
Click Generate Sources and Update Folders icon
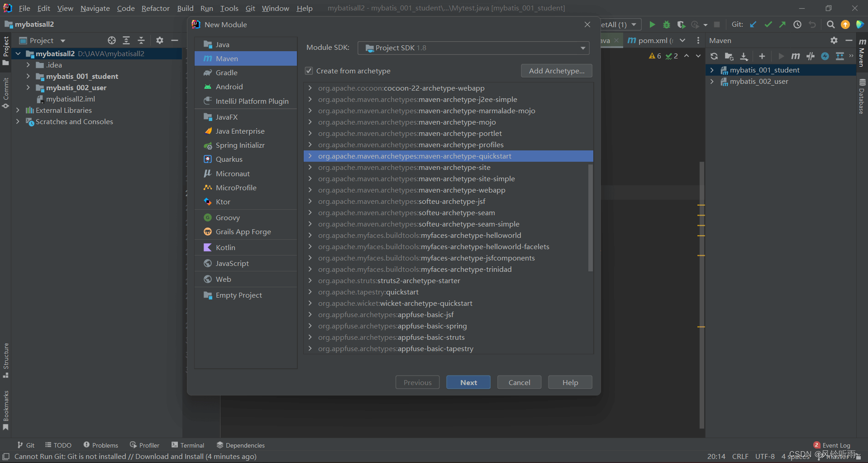pyautogui.click(x=729, y=56)
